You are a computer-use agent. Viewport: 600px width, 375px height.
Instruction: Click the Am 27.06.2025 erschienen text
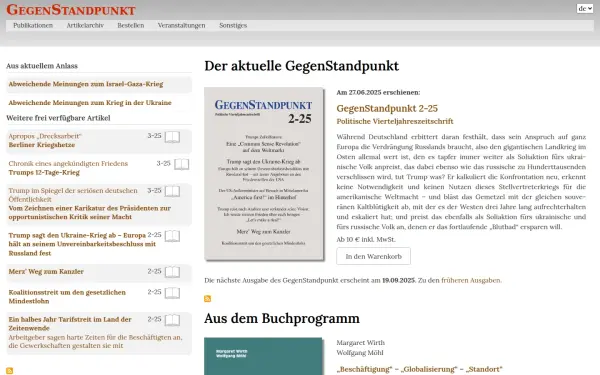(x=378, y=92)
